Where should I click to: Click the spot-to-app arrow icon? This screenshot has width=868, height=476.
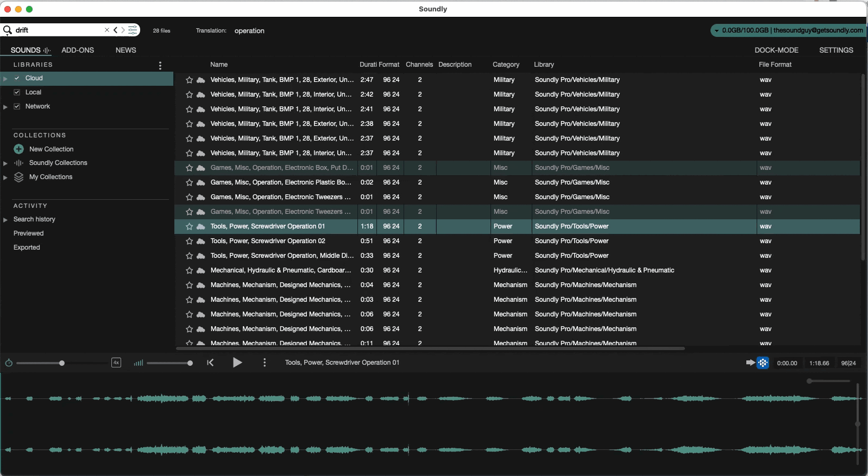click(750, 363)
